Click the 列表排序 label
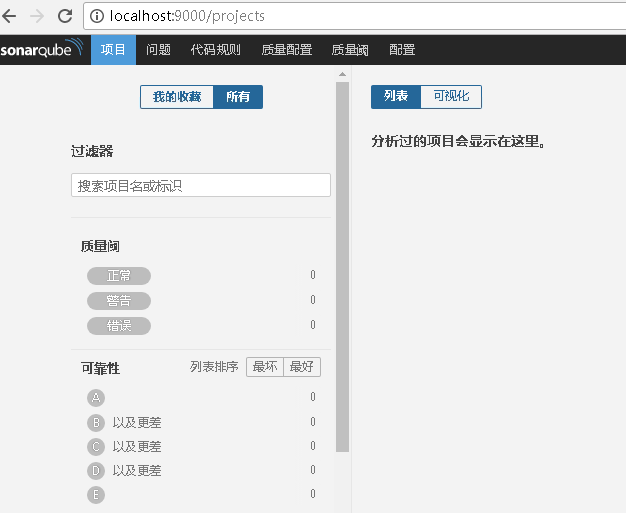This screenshot has width=626, height=513. click(x=214, y=366)
